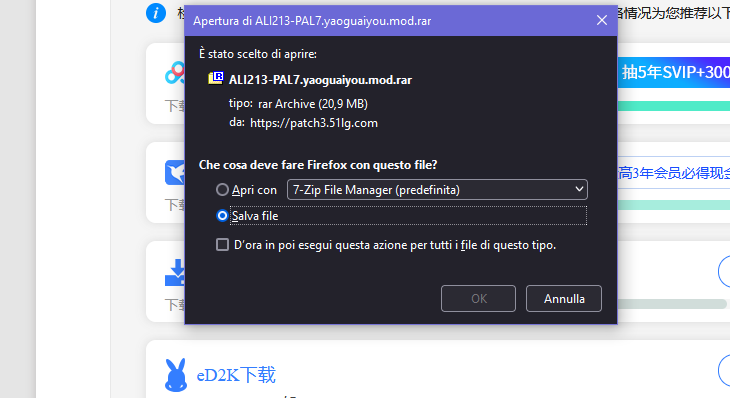This screenshot has width=730, height=398.
Task: Click the file name ALI213-PAL7.yaoguaiyou.mod.rar text
Action: [x=320, y=80]
